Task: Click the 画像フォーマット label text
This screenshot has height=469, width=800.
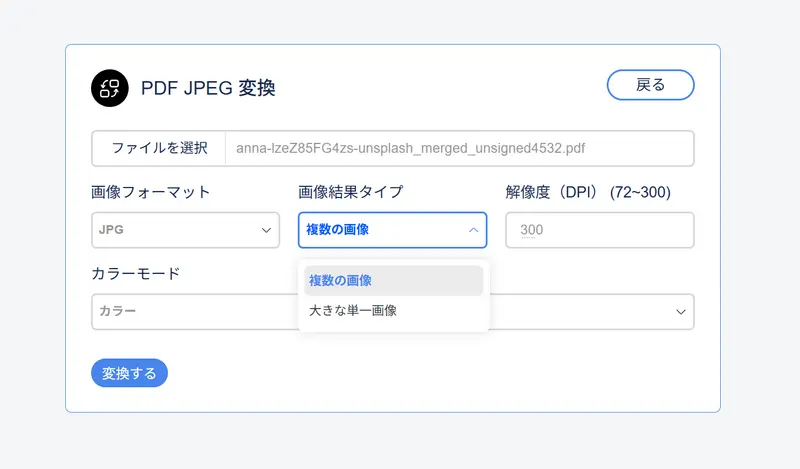Action: click(151, 192)
